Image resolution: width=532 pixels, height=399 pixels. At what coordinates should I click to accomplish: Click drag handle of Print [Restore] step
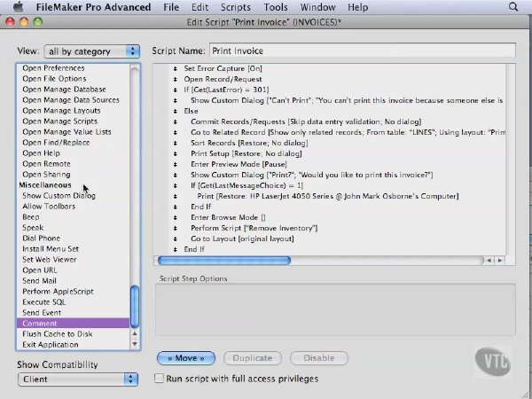[175, 196]
